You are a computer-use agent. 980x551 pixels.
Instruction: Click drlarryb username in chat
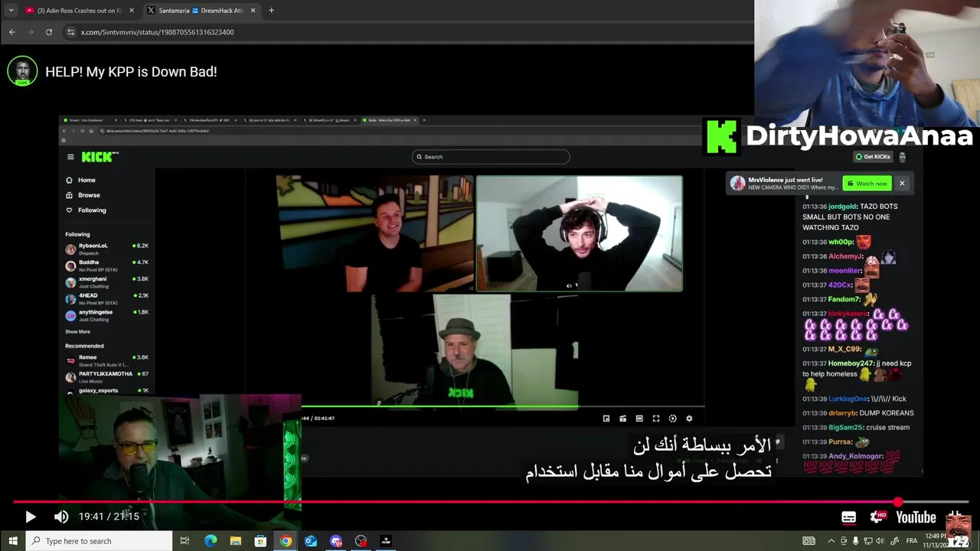[843, 413]
